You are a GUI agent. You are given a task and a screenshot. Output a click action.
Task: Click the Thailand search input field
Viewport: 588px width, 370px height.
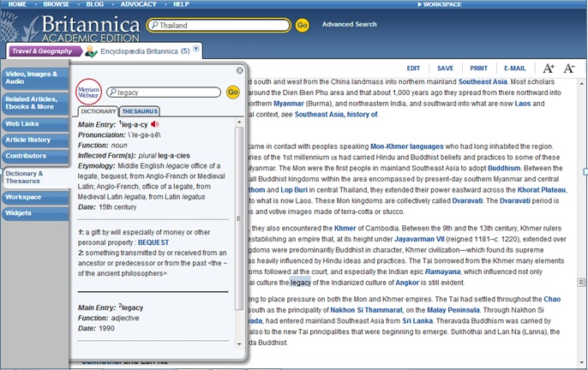tap(219, 25)
